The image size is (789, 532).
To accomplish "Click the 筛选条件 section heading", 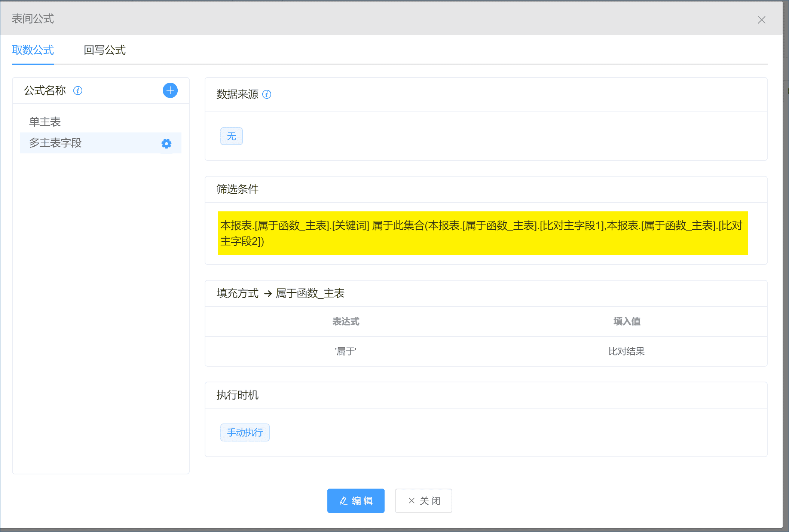I will tap(238, 189).
